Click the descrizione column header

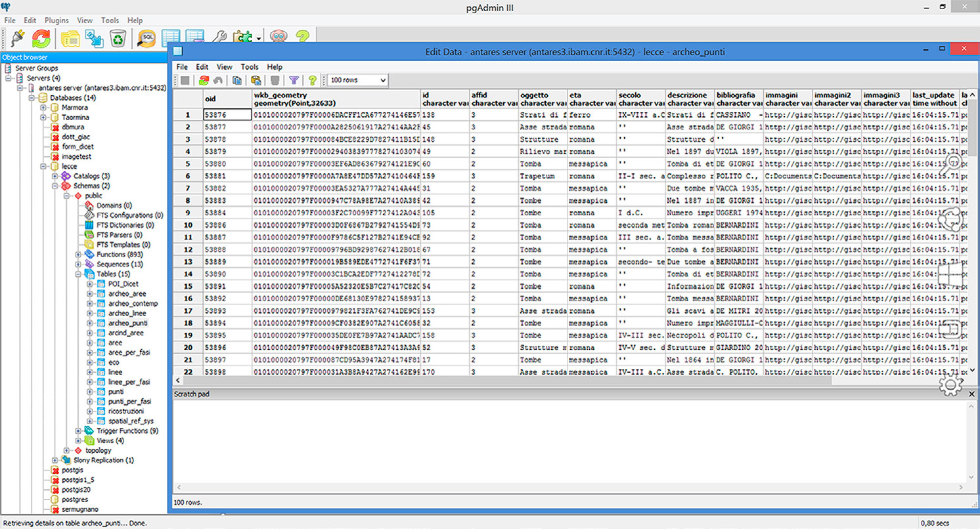690,98
